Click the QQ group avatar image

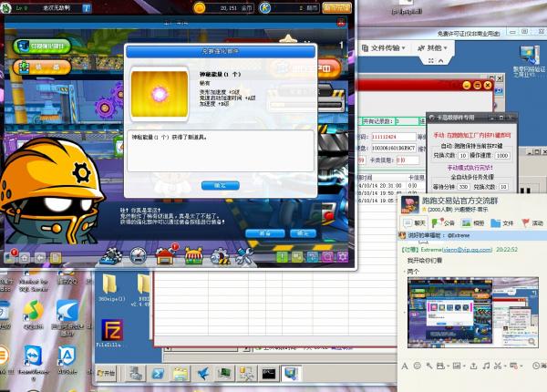tap(410, 204)
